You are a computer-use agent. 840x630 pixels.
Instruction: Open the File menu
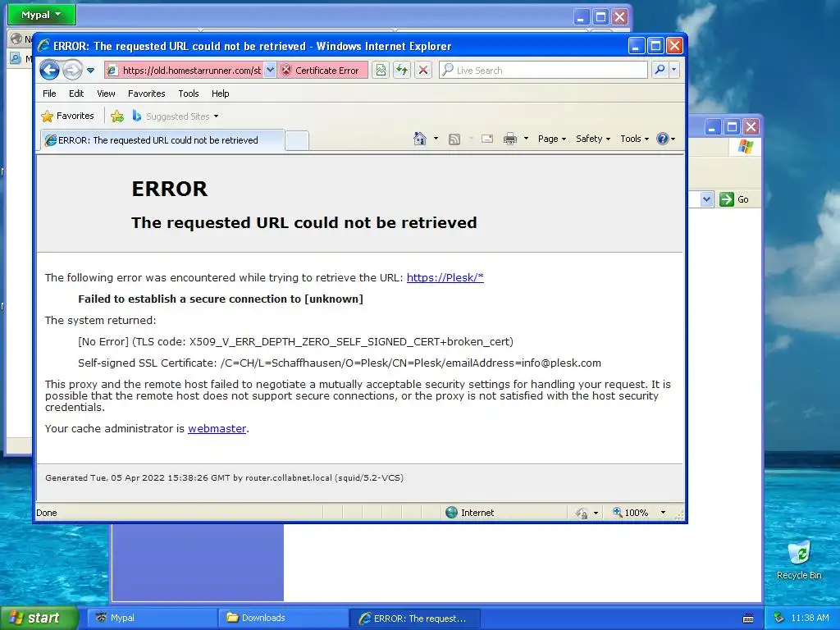tap(49, 94)
